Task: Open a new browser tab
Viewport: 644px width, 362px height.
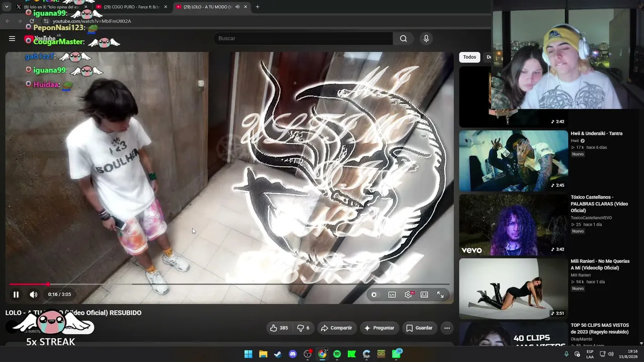Action: [258, 7]
